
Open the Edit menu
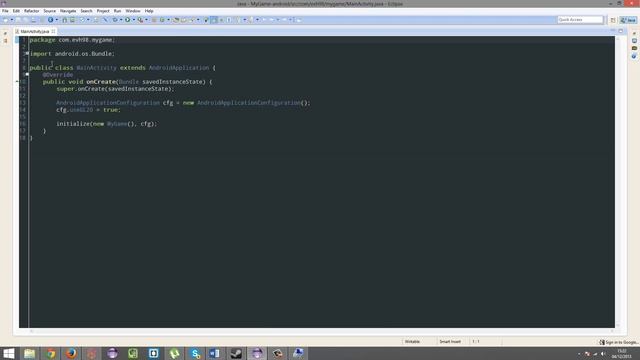click(x=16, y=11)
